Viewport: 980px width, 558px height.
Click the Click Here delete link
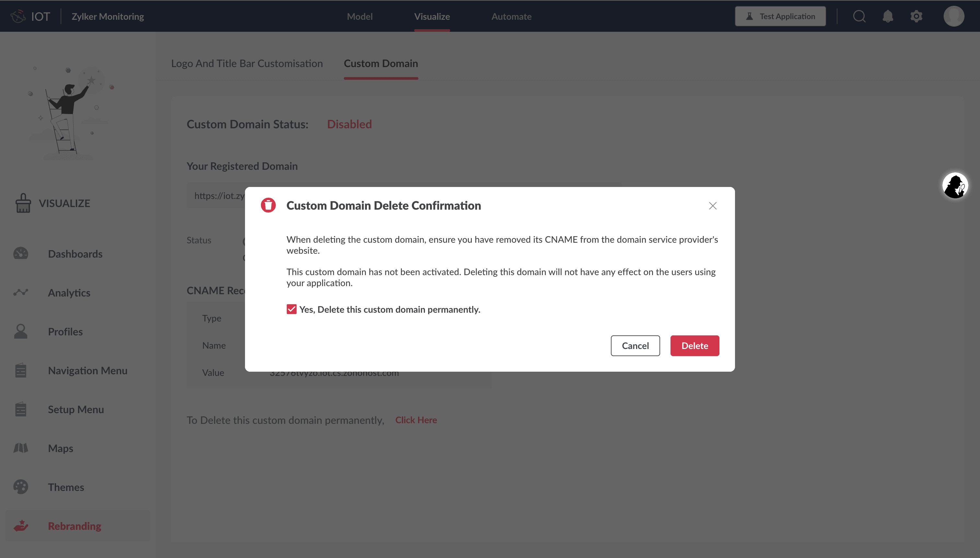(416, 420)
